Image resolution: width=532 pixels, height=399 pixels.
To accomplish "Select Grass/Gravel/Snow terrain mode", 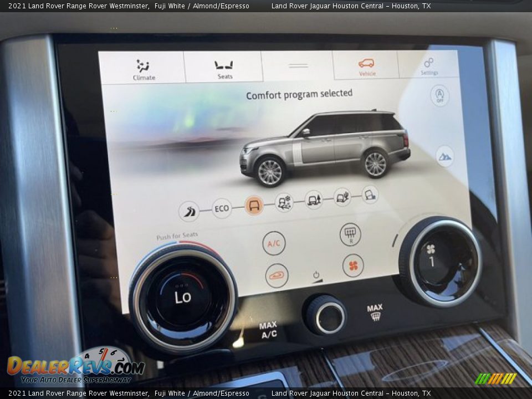I will tap(284, 203).
